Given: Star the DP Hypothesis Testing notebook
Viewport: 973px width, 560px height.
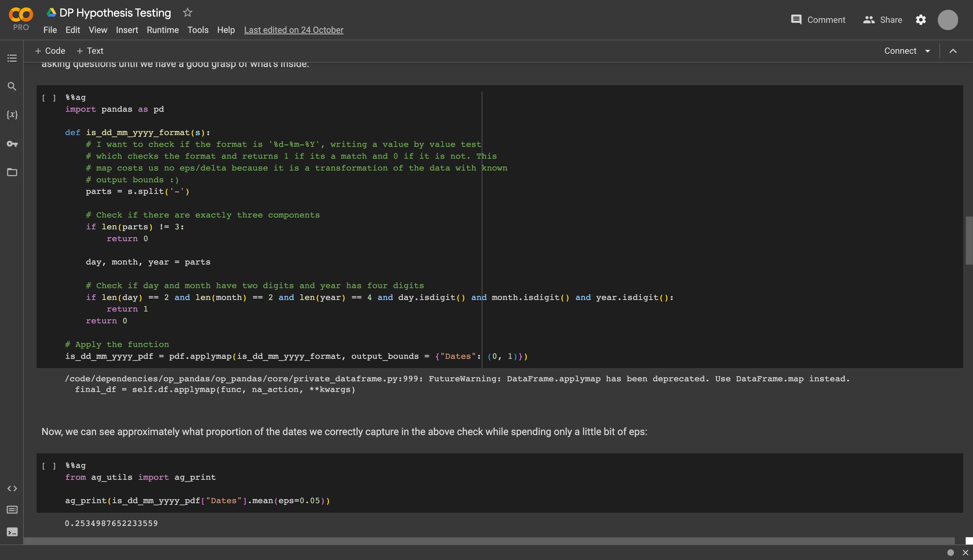Looking at the screenshot, I should [187, 13].
